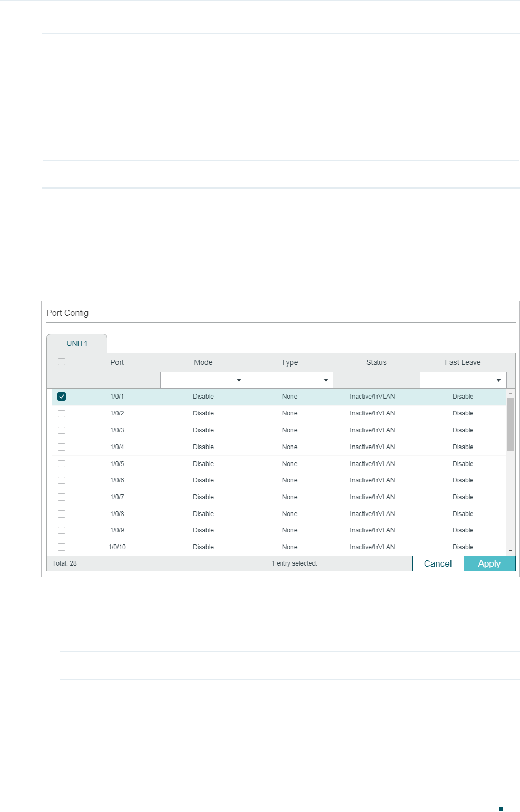Viewport: 520px width, 812px height.
Task: Click Fast Leave Disable for port 1/0/8
Action: 463,514
